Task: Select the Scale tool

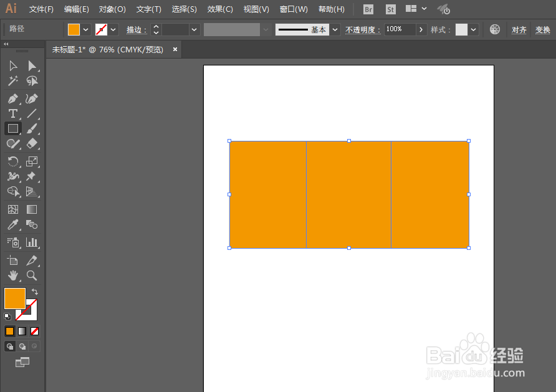Action: click(x=32, y=161)
